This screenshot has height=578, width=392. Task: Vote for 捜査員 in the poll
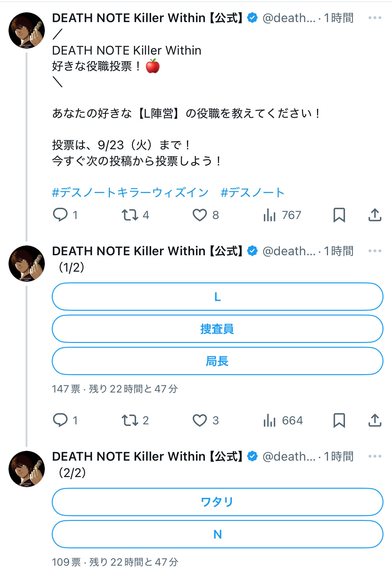pos(217,329)
